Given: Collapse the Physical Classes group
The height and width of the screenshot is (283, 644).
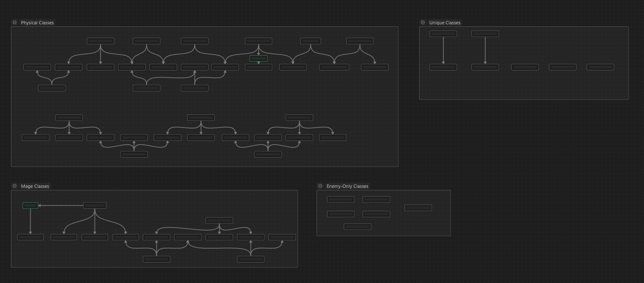Looking at the screenshot, I should pyautogui.click(x=15, y=23).
